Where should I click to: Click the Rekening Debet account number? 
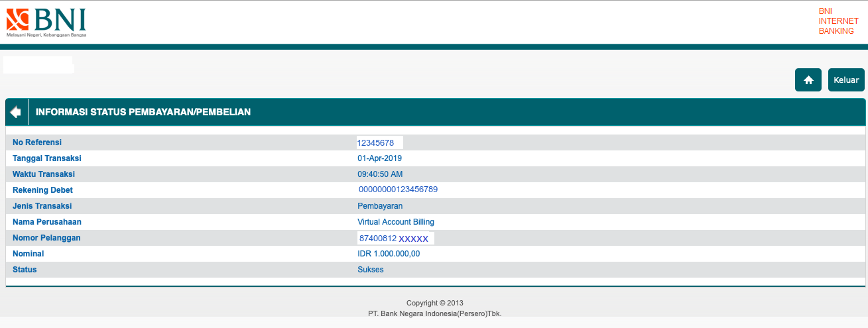pos(398,190)
